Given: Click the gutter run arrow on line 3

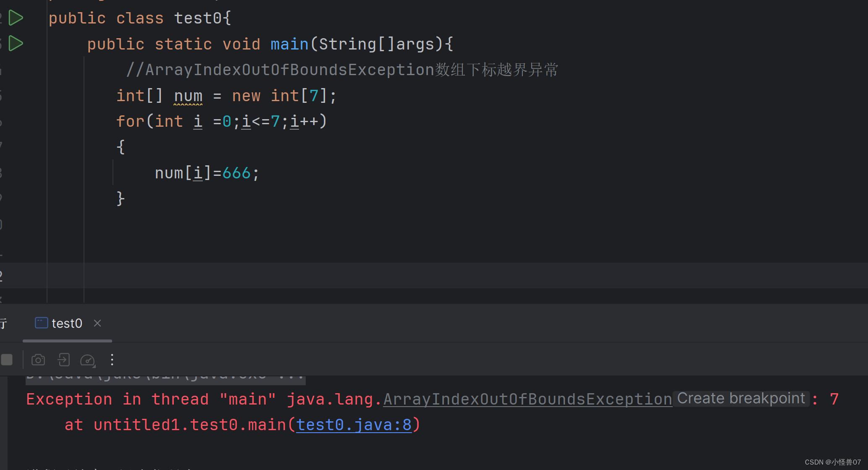Looking at the screenshot, I should point(16,43).
